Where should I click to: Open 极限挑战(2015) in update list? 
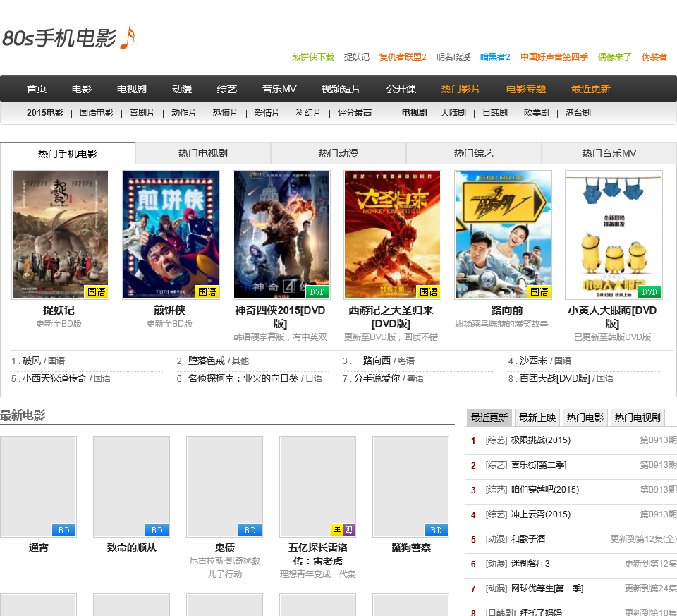pos(541,440)
